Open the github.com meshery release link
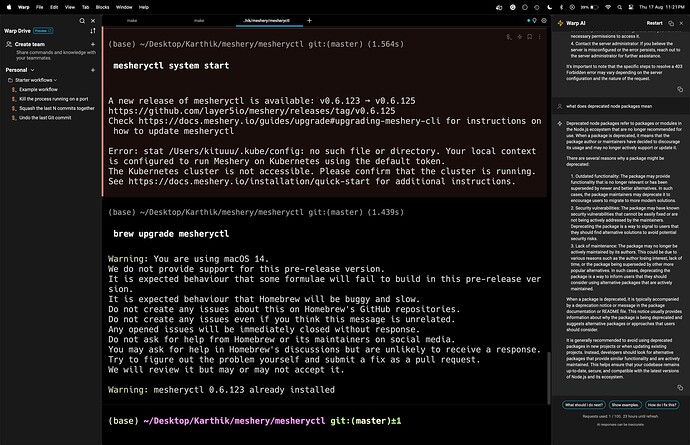The height and width of the screenshot is (445, 690). tap(252, 111)
